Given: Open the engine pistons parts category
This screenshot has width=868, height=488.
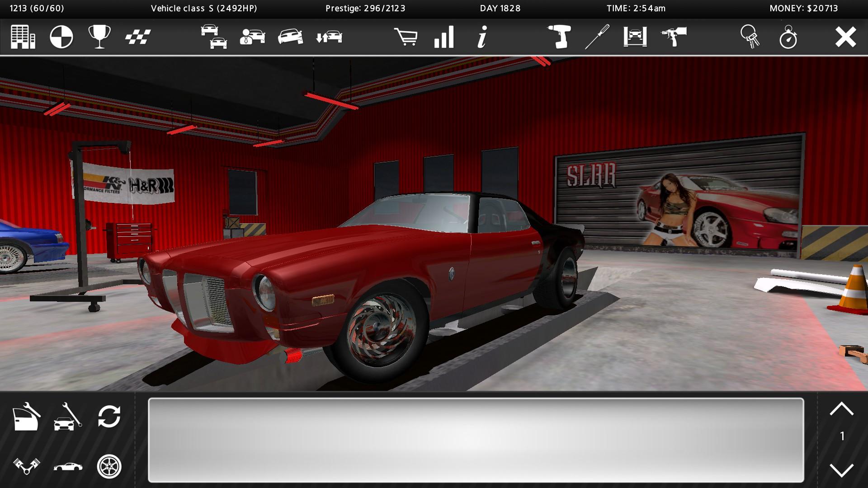Looking at the screenshot, I should pos(26,466).
